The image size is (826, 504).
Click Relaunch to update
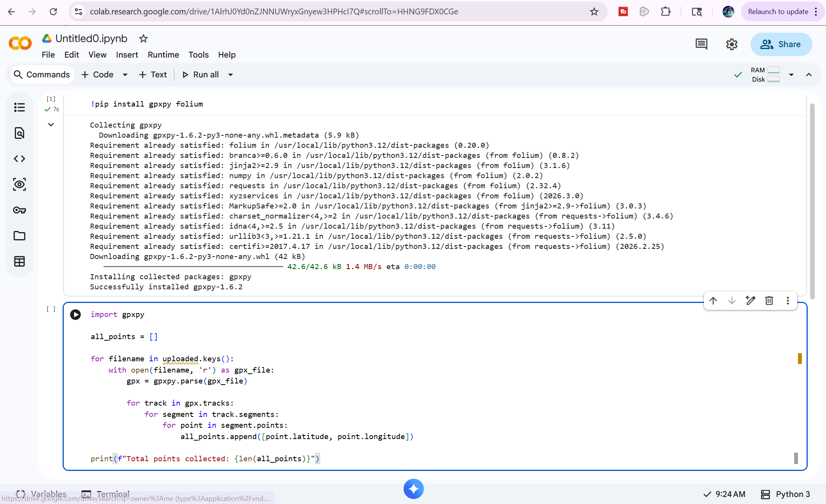point(778,12)
